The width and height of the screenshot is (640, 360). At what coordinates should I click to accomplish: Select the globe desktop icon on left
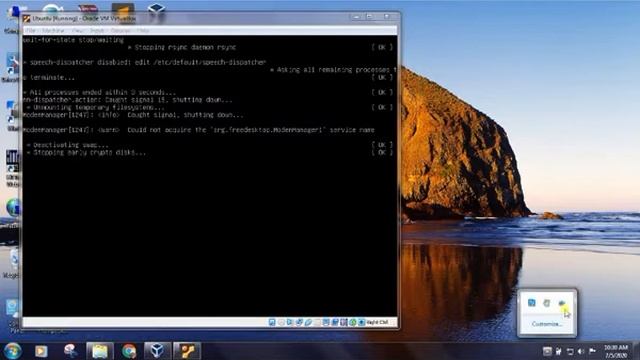13,207
